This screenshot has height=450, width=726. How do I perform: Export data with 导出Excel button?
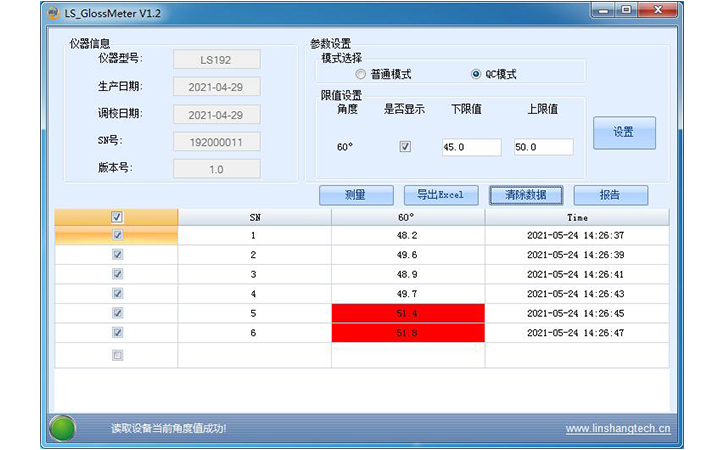point(441,195)
